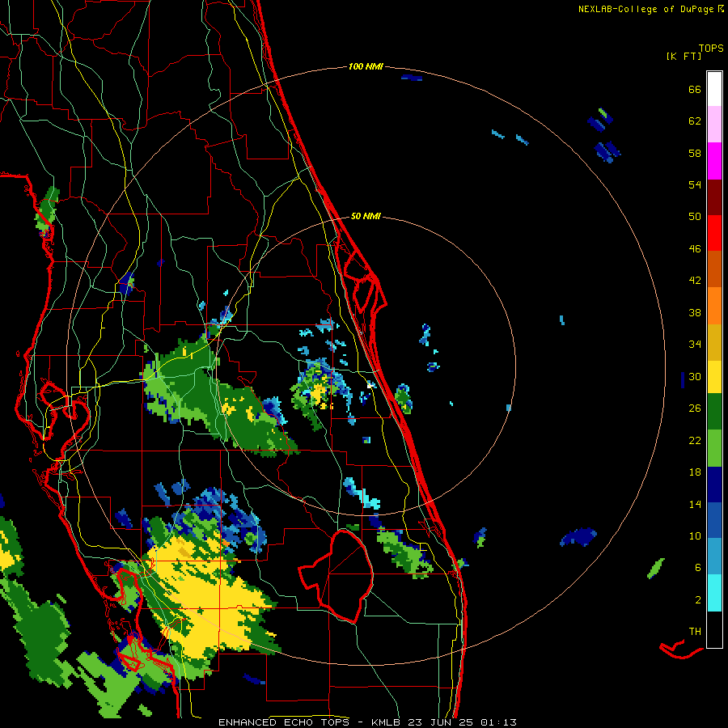This screenshot has height=728, width=728.
Task: Pick the magenta legend swatch
Action: (714, 161)
